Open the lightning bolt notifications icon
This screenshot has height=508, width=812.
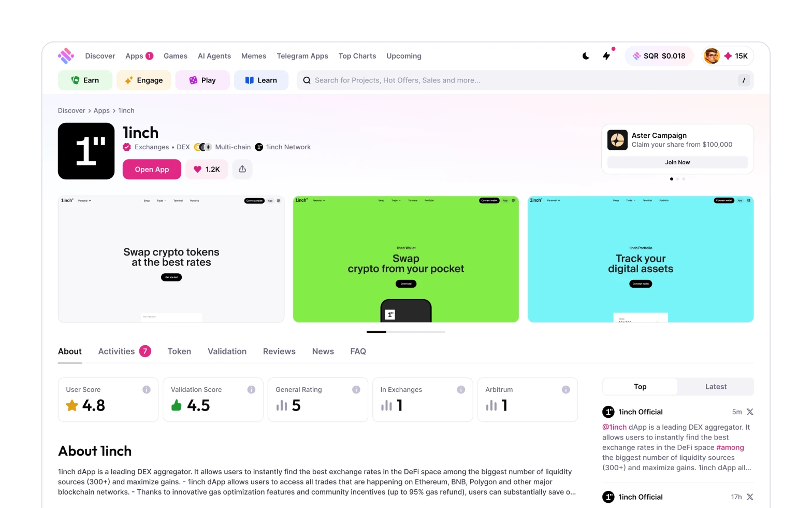coord(606,56)
